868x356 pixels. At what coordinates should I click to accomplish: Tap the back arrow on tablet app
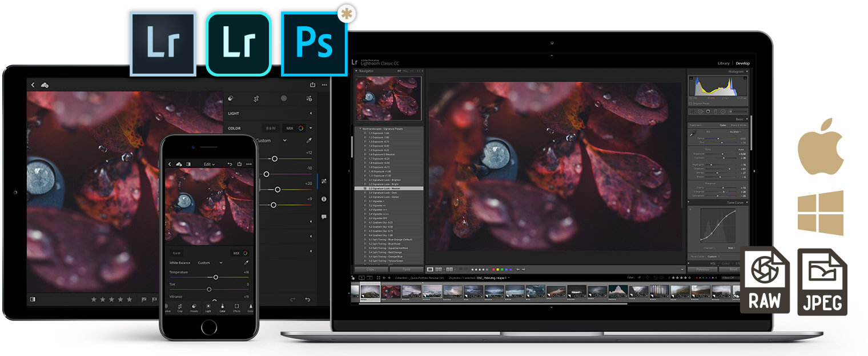(x=33, y=85)
